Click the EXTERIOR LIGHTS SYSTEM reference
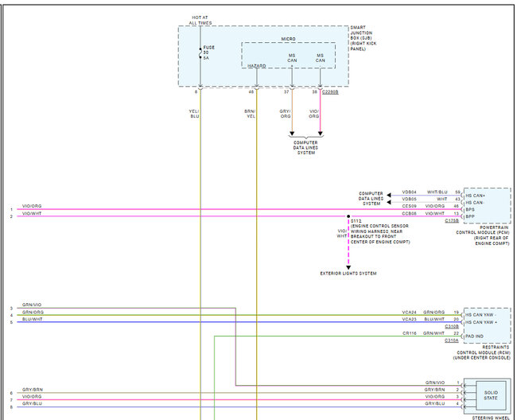 [348, 274]
